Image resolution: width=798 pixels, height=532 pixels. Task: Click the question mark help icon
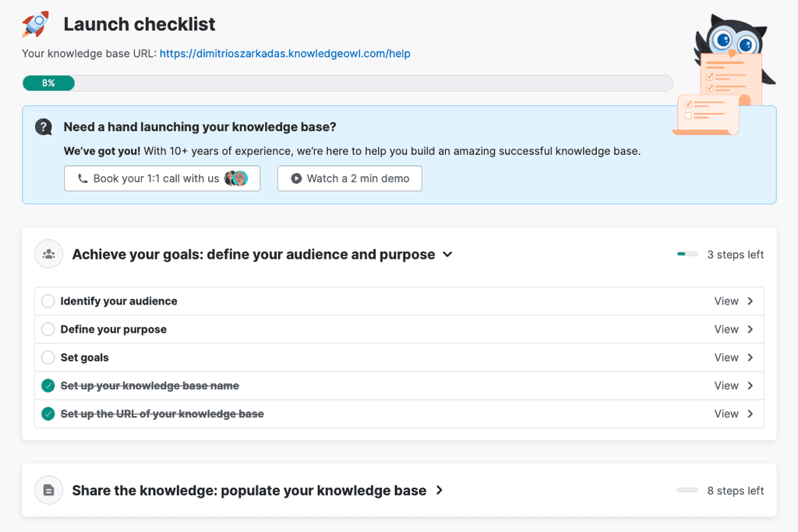pos(44,127)
